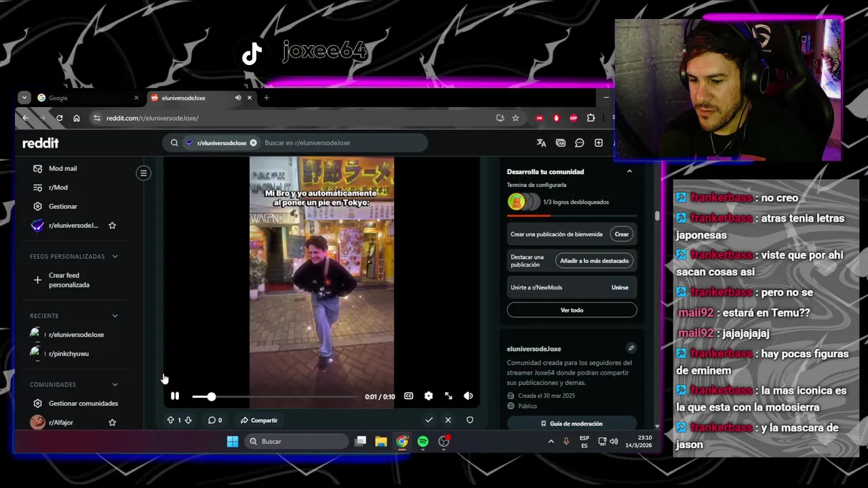Screen dimensions: 868x488
Task: Favorite r/eluniversodeJ... with star icon
Action: (x=113, y=225)
